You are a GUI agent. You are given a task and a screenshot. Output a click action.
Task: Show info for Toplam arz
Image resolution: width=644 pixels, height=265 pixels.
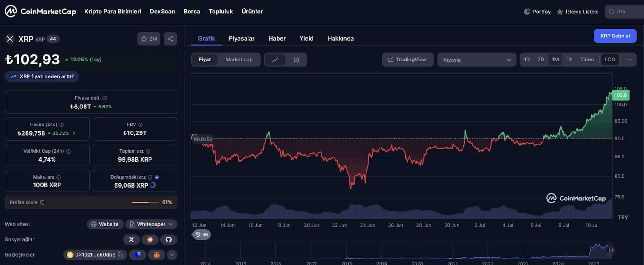148,151
